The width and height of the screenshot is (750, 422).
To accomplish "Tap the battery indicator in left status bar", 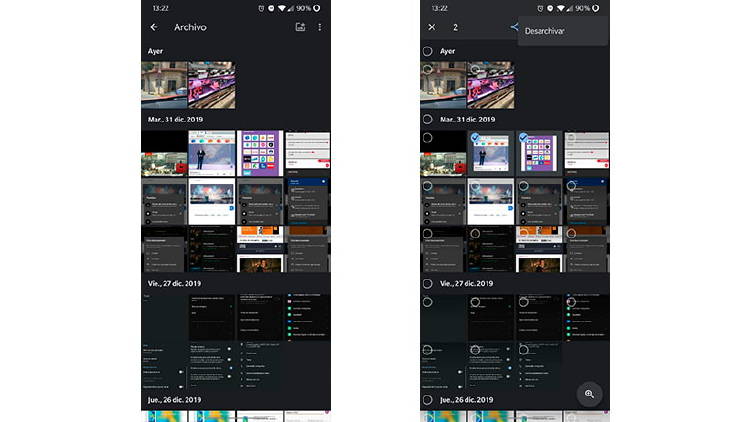I will coord(316,7).
